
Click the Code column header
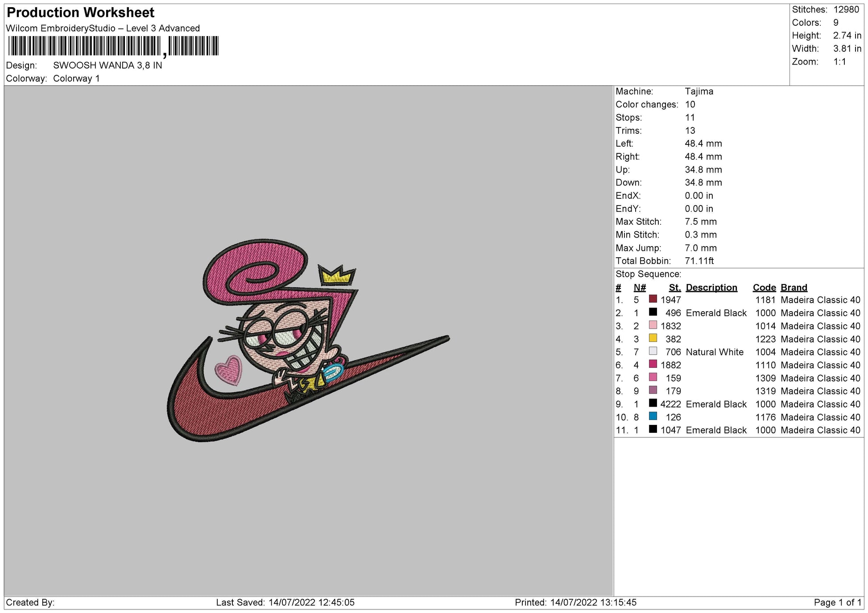coord(764,288)
